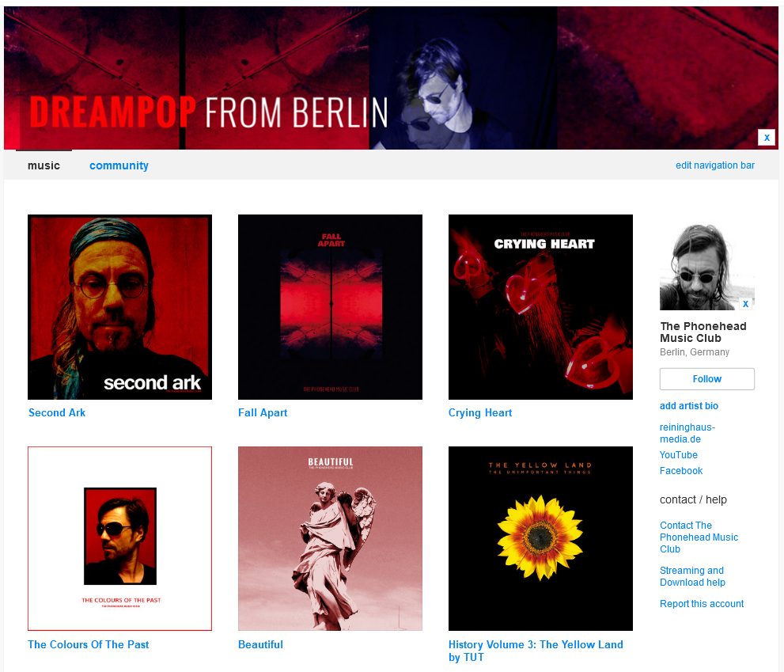Screen dimensions: 784x672
Task: Click Report this account link
Action: [x=702, y=604]
